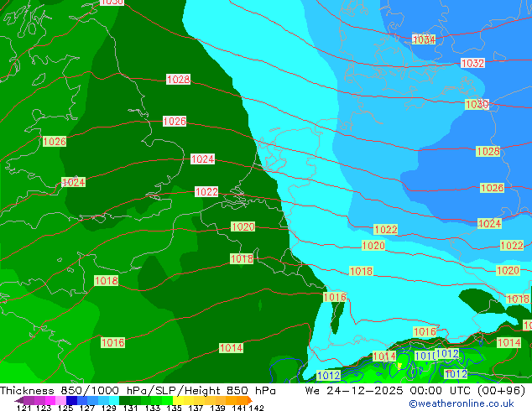
Task: Pick the dark blue legend swatch at 125
Action: [x=71, y=400]
